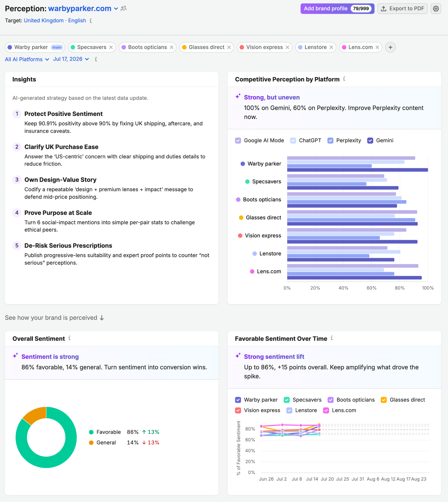
Task: Click the upload icon in Export to PDF
Action: pos(384,9)
